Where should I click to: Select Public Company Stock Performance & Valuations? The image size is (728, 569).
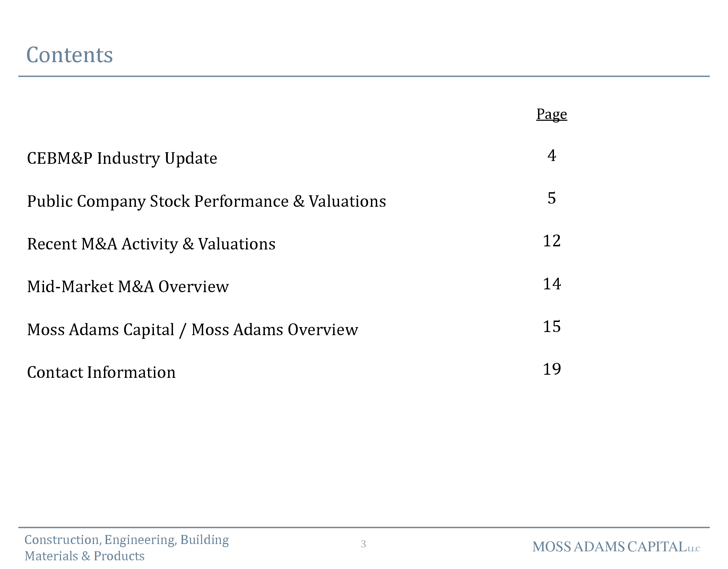coord(206,201)
